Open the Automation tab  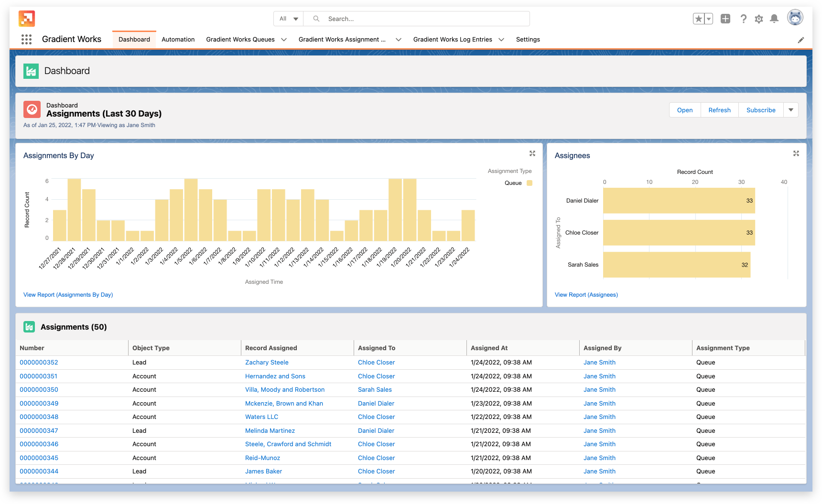point(178,40)
